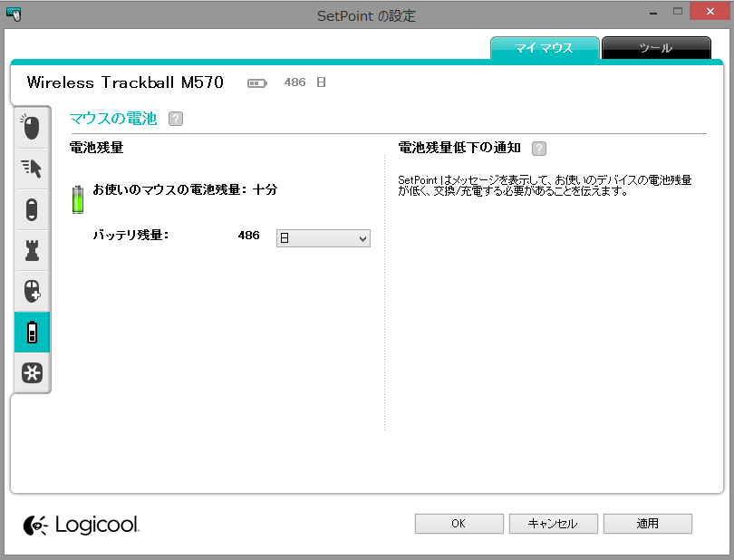Image resolution: width=734 pixels, height=560 pixels.
Task: Open pointer and scrolling settings icon
Action: click(x=32, y=169)
